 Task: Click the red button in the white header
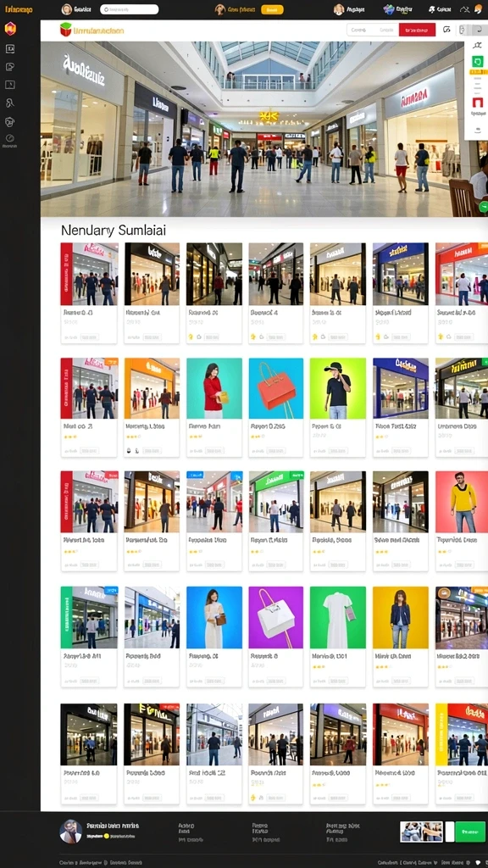[x=417, y=30]
